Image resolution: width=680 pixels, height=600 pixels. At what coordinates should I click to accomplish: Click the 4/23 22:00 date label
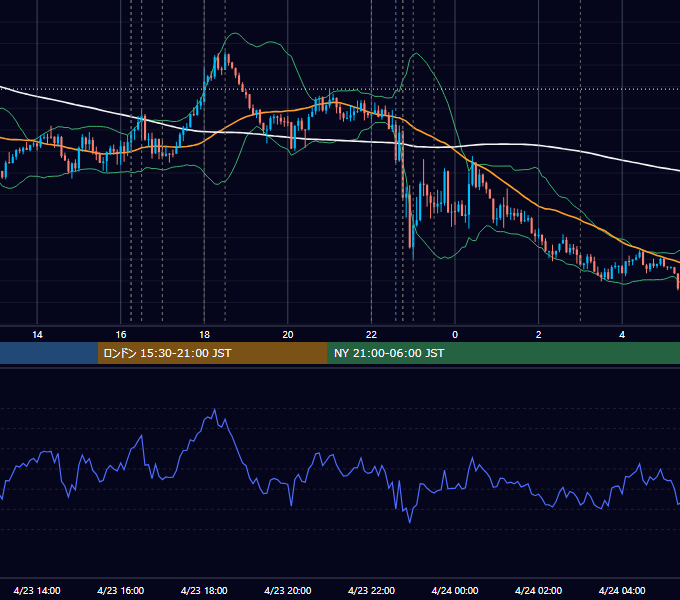(371, 590)
